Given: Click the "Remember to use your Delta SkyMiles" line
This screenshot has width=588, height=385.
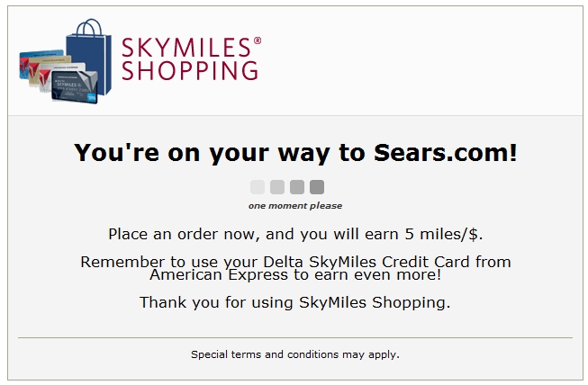Looking at the screenshot, I should pyautogui.click(x=295, y=262).
